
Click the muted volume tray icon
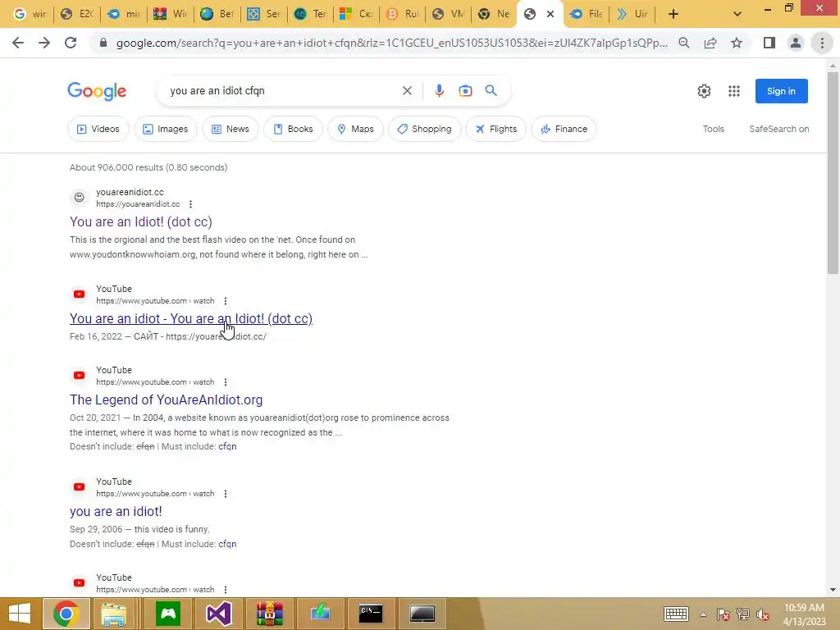762,614
